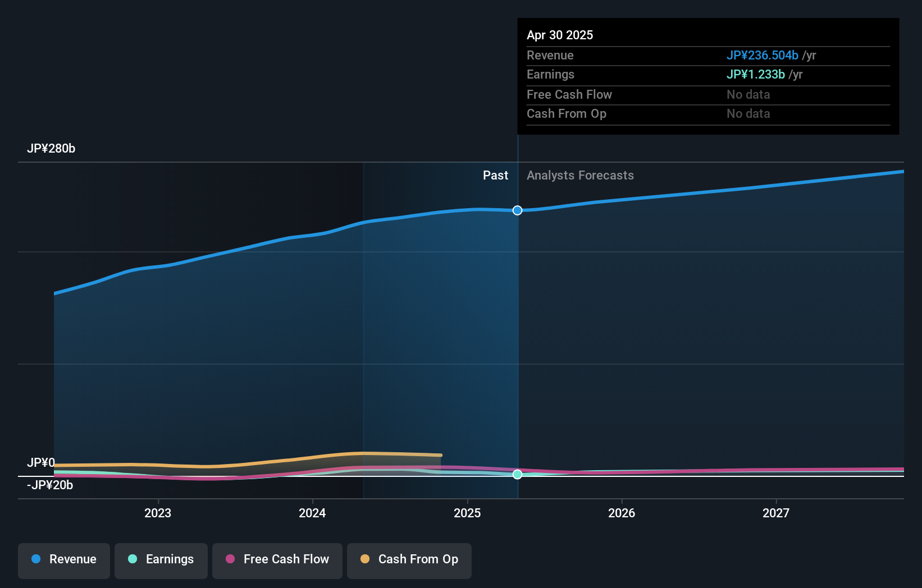Toggle the Cash From Op series visibility
Viewport: 922px width, 588px height.
[409, 559]
